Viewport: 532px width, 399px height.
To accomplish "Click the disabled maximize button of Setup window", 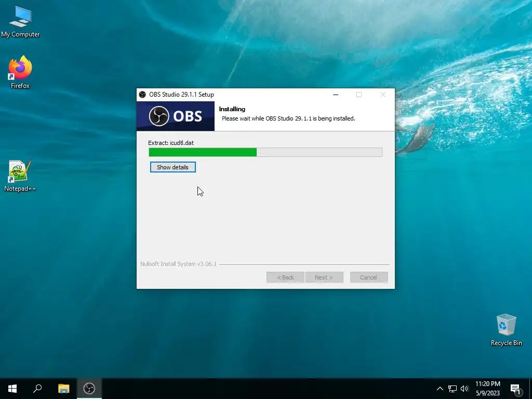I will [359, 95].
